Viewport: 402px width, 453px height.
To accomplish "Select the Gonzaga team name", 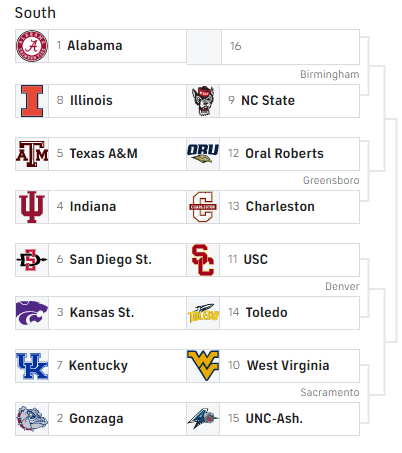I will (x=96, y=419).
